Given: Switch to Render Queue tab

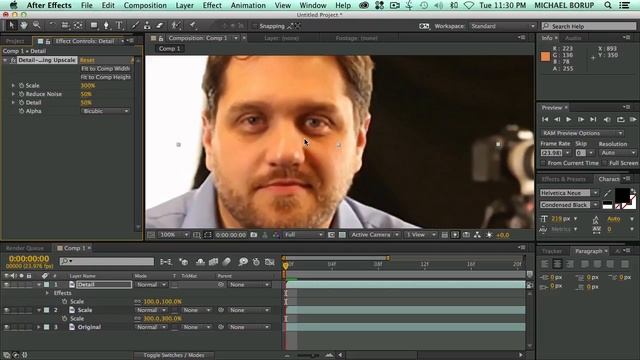Looking at the screenshot, I should [24, 248].
